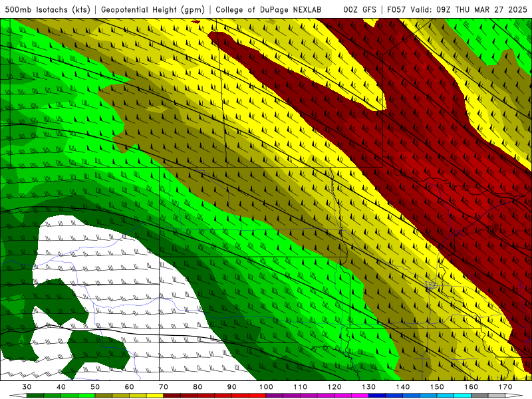Click the '50' legend value
The image size is (532, 399).
click(95, 387)
